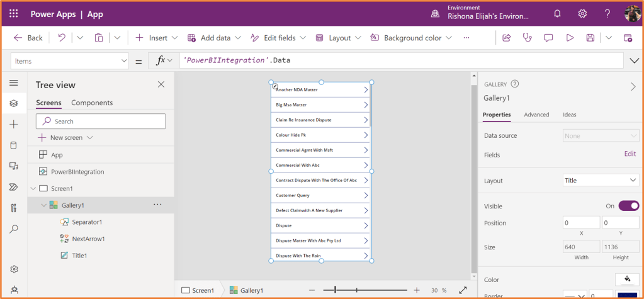Open the Search icon in left sidebar
The height and width of the screenshot is (299, 644).
coord(14,228)
